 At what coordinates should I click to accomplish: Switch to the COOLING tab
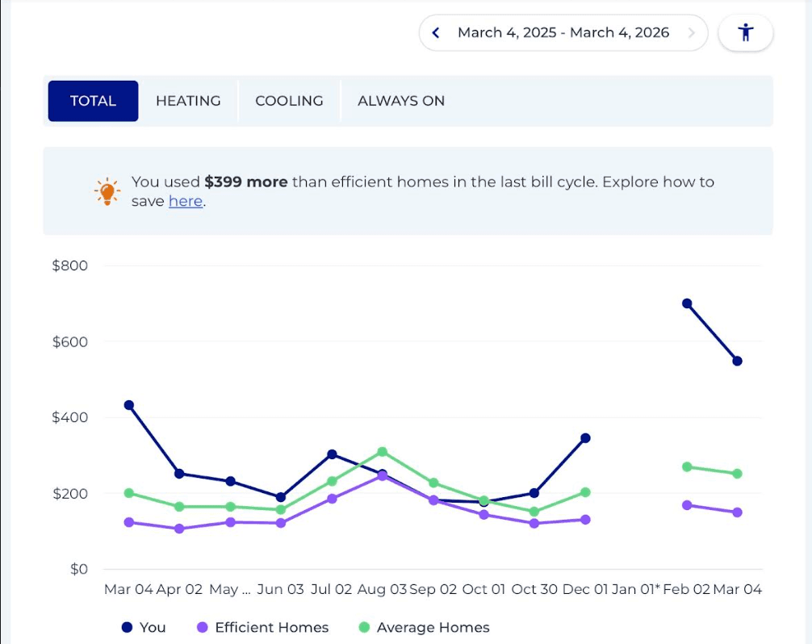[x=289, y=101]
